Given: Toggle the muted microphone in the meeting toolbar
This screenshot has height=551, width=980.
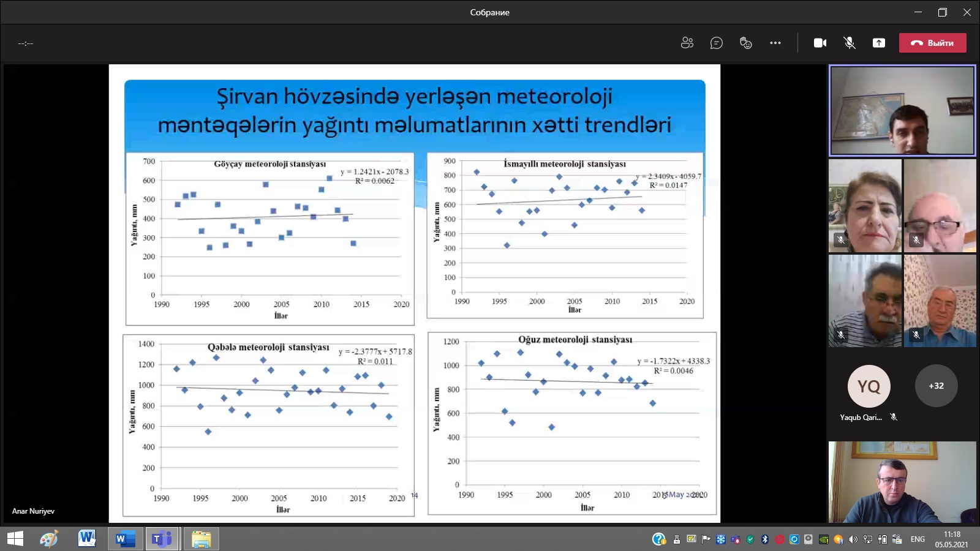Looking at the screenshot, I should tap(850, 43).
